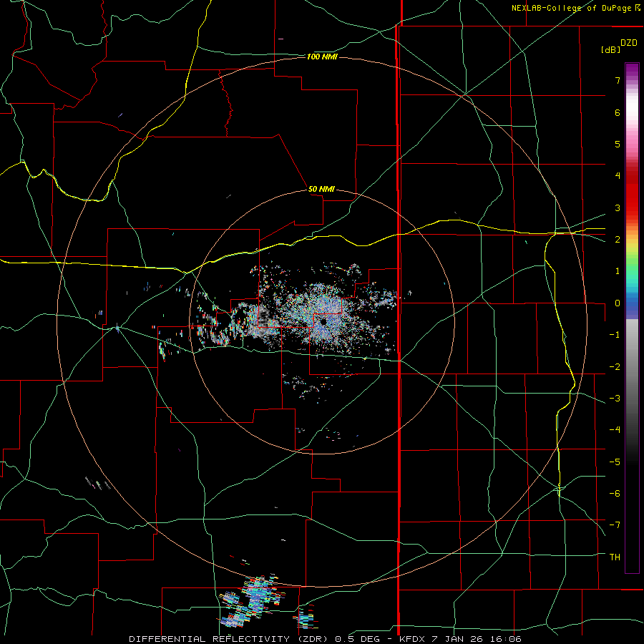Click the "KFDX" station identifier in the caption
The height and width of the screenshot is (644, 644).
pyautogui.click(x=412, y=639)
